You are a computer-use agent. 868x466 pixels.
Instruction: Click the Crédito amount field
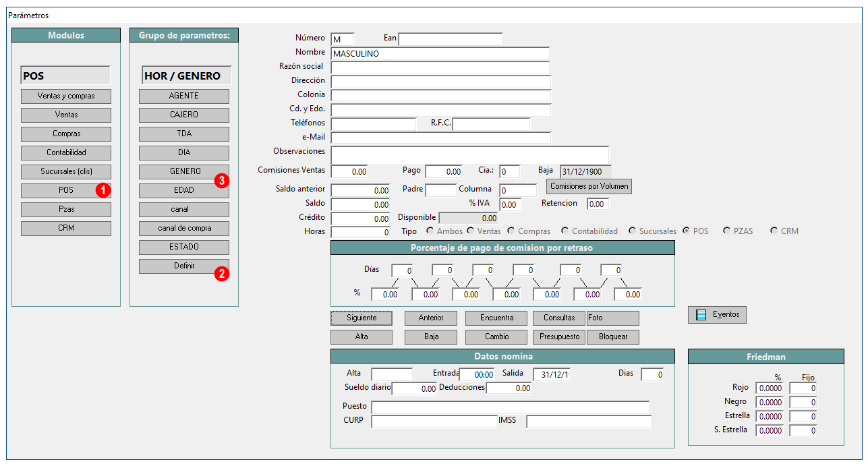pyautogui.click(x=361, y=219)
